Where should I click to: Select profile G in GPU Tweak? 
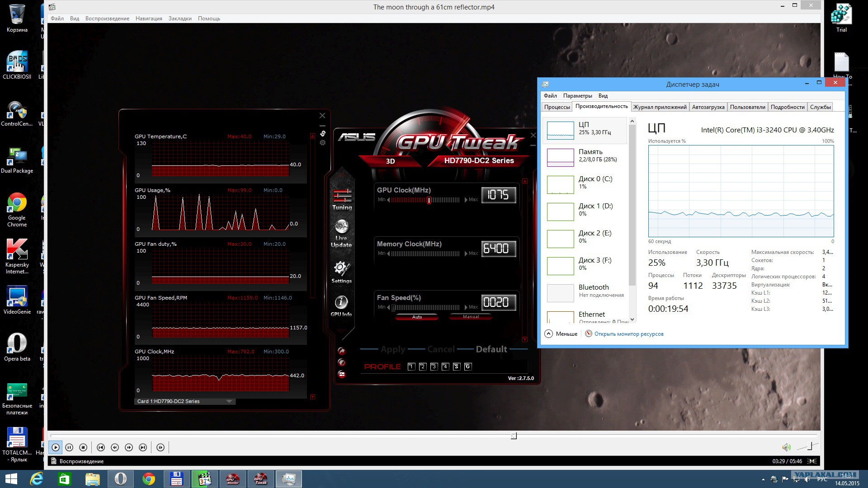point(468,366)
